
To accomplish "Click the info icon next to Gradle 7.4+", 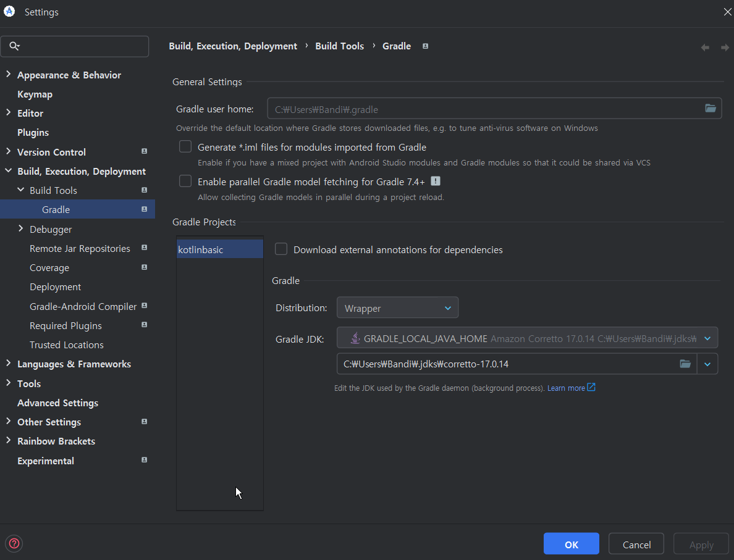I will 436,181.
